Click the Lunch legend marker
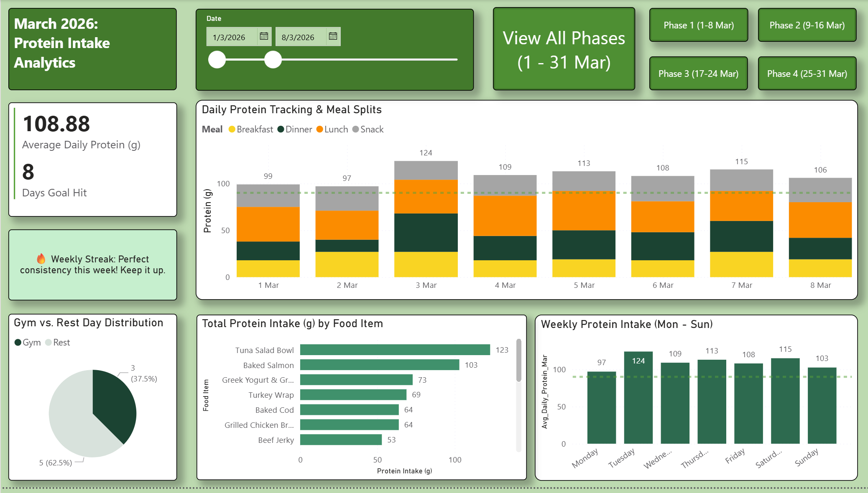The image size is (868, 493). 320,130
